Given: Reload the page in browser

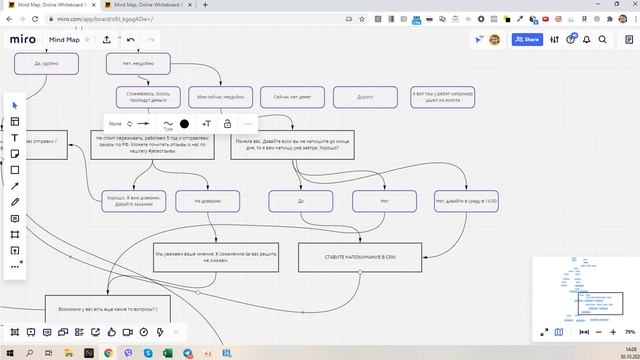Looking at the screenshot, I should tap(35, 19).
